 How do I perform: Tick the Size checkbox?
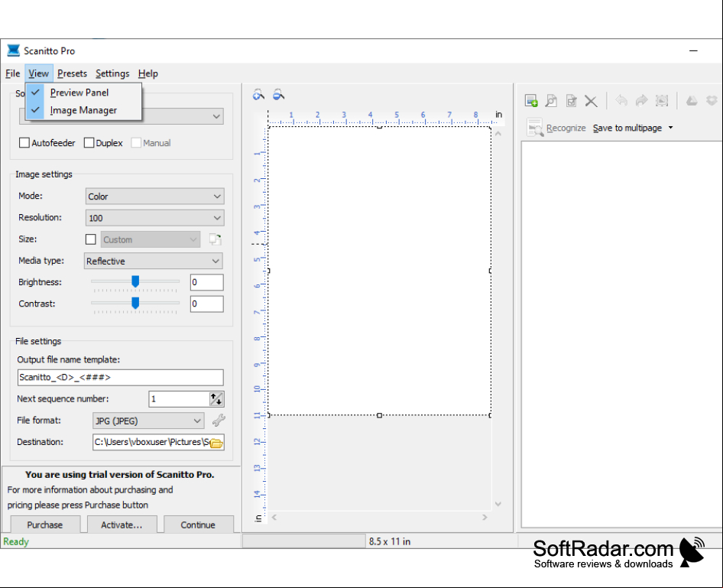click(x=91, y=239)
